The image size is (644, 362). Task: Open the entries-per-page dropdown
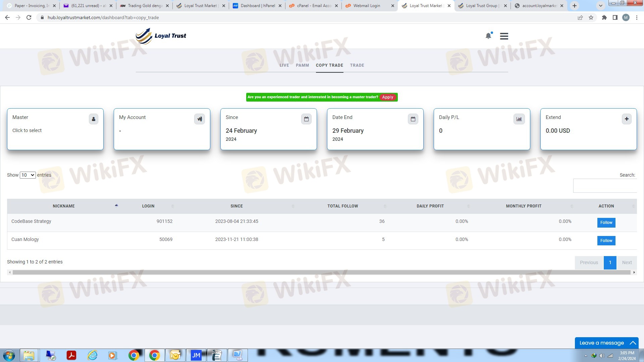coord(28,175)
